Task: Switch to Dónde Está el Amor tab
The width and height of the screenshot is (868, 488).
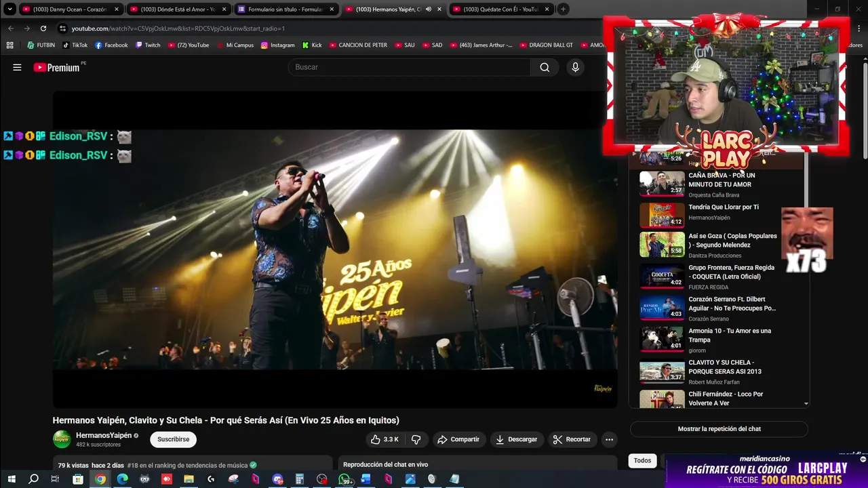Action: point(178,9)
